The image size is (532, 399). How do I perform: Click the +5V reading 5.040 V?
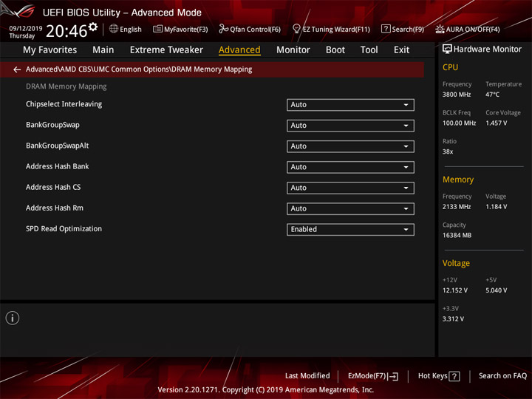click(496, 290)
